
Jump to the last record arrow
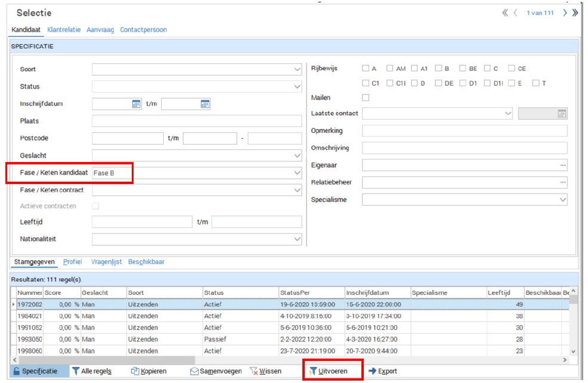(575, 13)
